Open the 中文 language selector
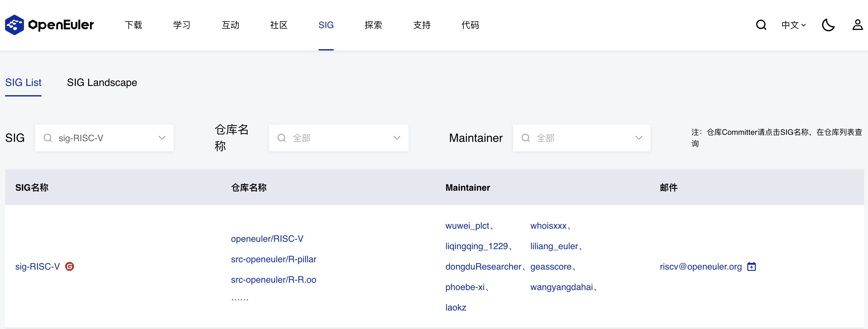 coord(793,25)
